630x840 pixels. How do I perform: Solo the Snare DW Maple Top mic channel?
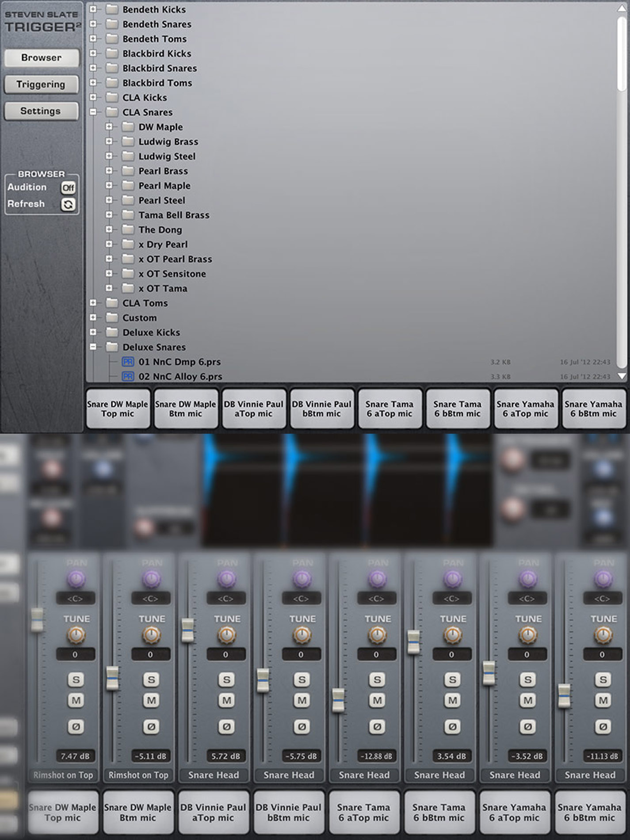coord(76,680)
